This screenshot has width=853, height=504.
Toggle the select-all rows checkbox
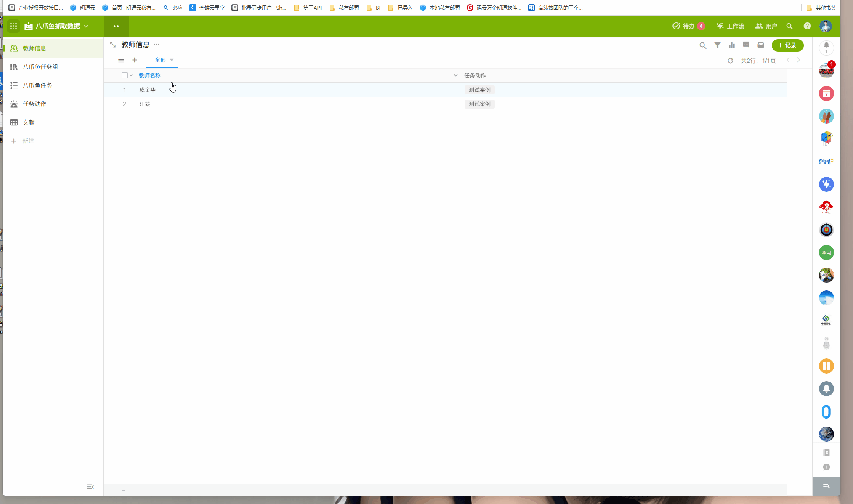(124, 75)
